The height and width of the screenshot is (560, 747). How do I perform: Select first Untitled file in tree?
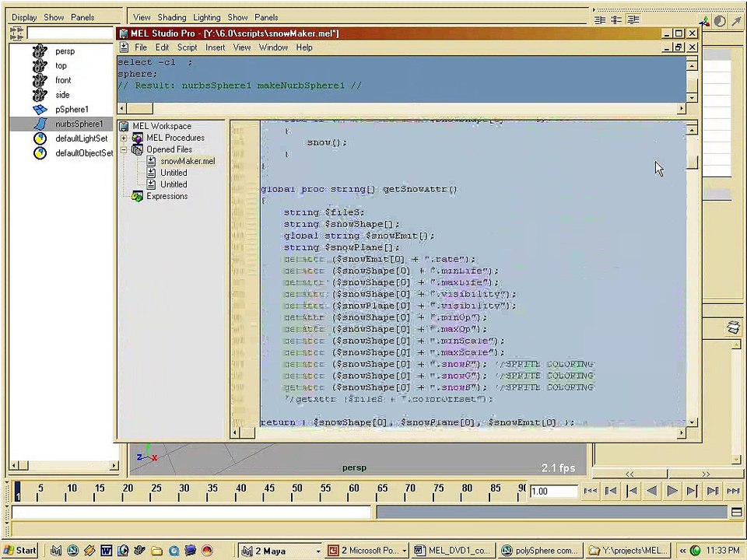174,173
